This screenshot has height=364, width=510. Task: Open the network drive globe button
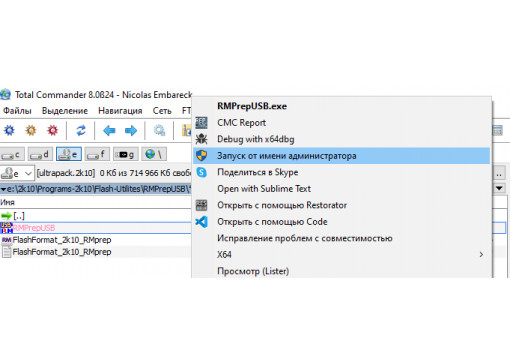(x=154, y=154)
